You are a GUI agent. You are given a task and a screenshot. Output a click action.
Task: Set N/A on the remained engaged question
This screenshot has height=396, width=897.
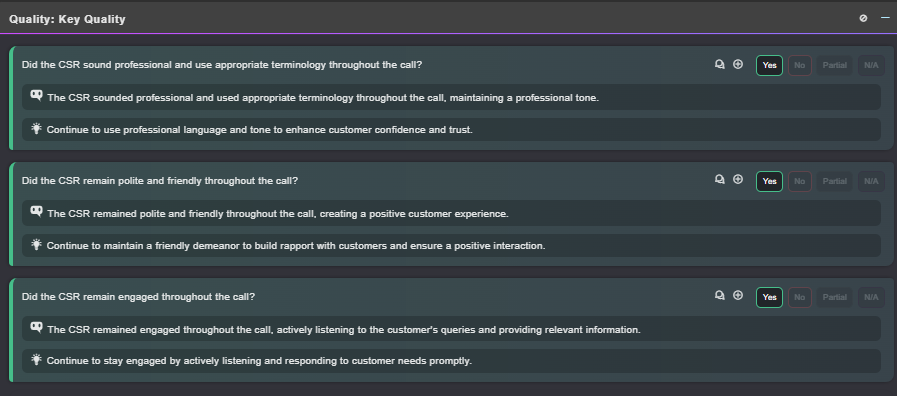click(871, 298)
